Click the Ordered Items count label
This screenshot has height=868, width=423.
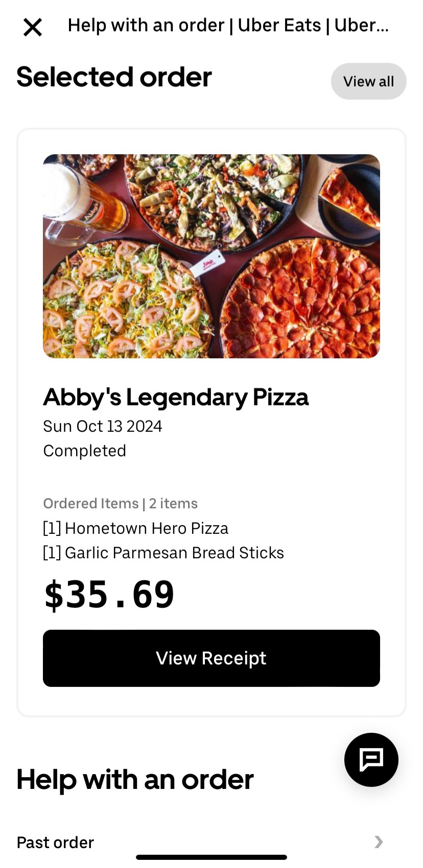[120, 504]
